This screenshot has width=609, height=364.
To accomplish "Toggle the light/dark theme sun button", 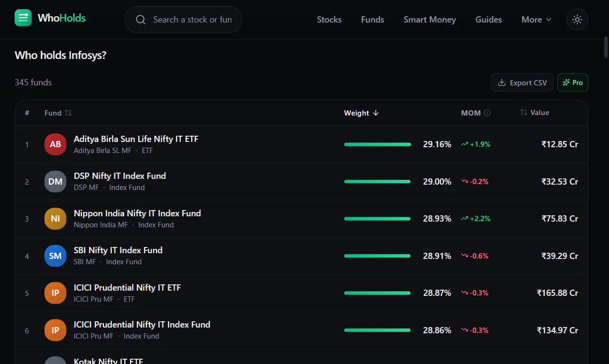I will click(x=577, y=20).
